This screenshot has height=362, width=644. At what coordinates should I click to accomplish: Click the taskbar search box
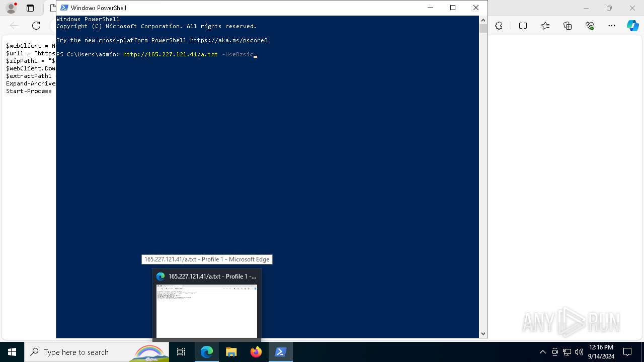click(97, 352)
